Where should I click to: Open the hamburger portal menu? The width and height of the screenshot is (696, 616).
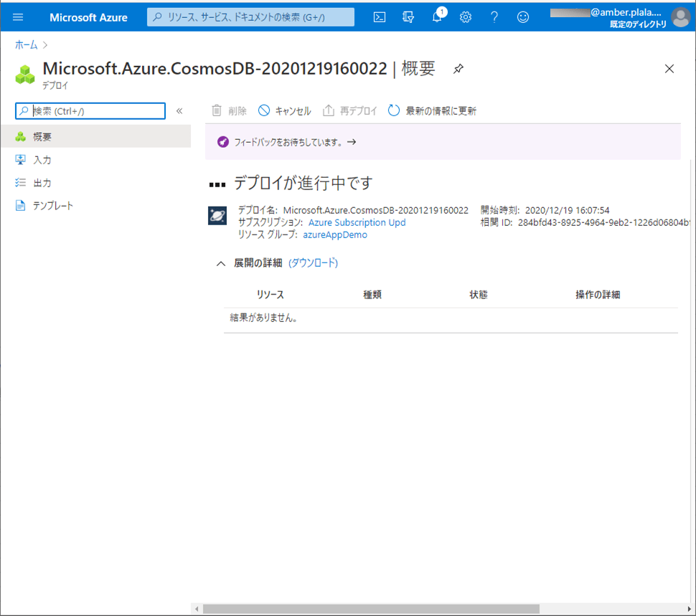point(18,17)
